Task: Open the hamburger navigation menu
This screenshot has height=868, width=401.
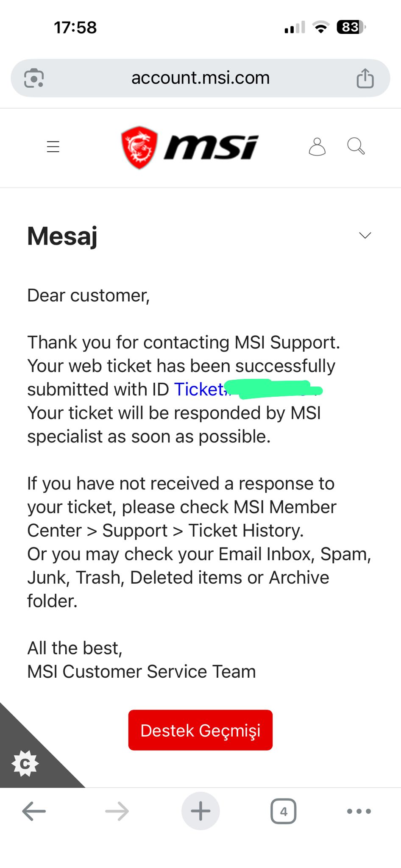Action: pos(53,147)
